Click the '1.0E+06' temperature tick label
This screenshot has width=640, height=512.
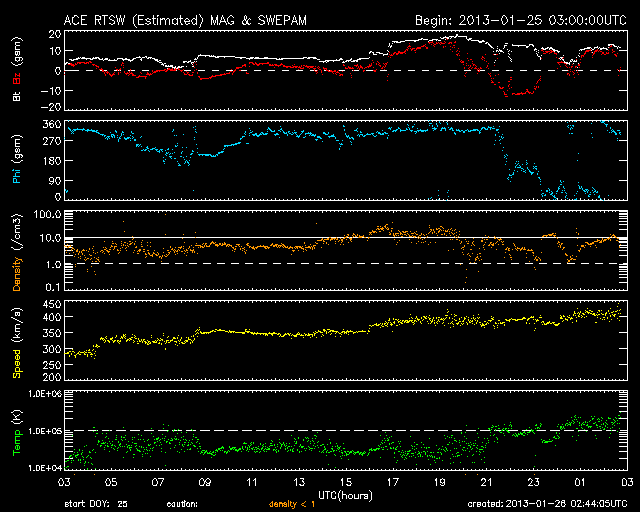tap(45, 394)
